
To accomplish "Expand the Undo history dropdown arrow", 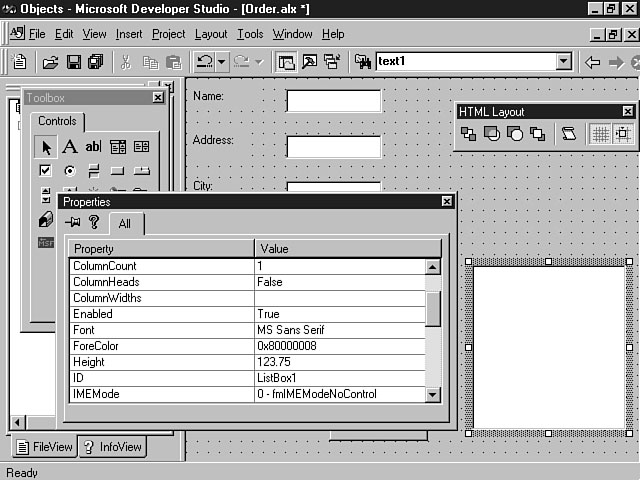I will tap(222, 62).
